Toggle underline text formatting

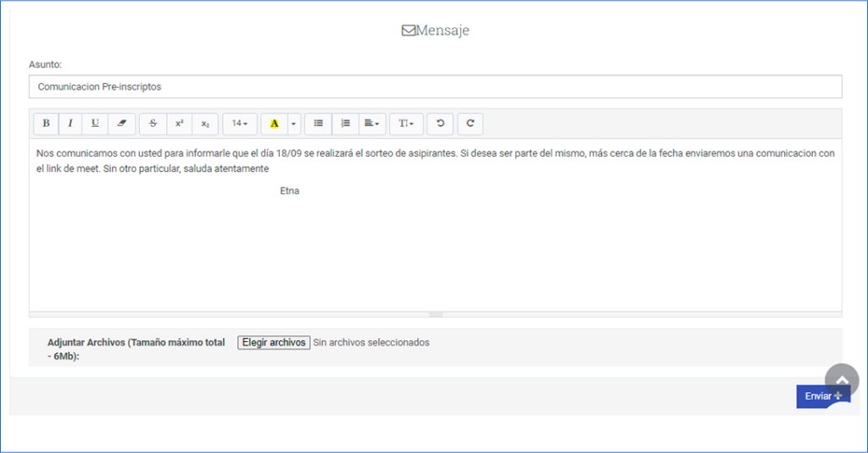click(x=95, y=124)
